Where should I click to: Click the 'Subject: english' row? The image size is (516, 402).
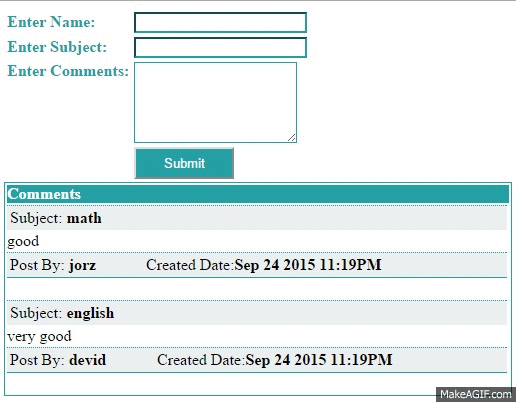[257, 313]
